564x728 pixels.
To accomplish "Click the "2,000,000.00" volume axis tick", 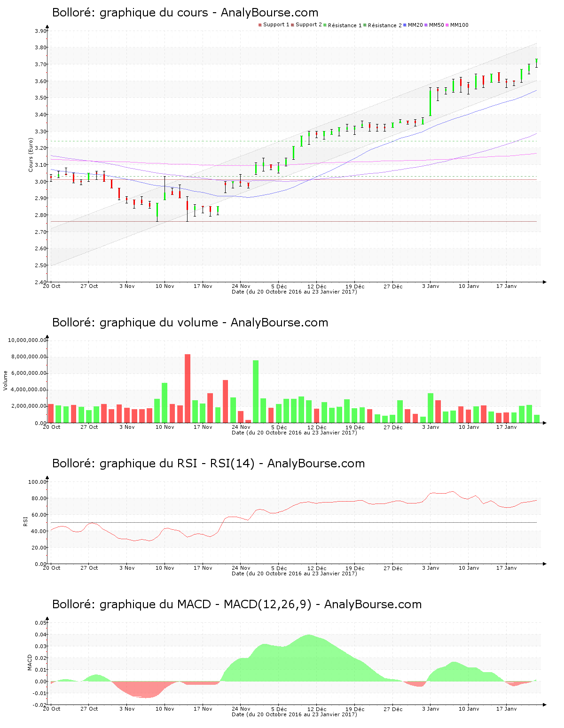I will (x=29, y=406).
